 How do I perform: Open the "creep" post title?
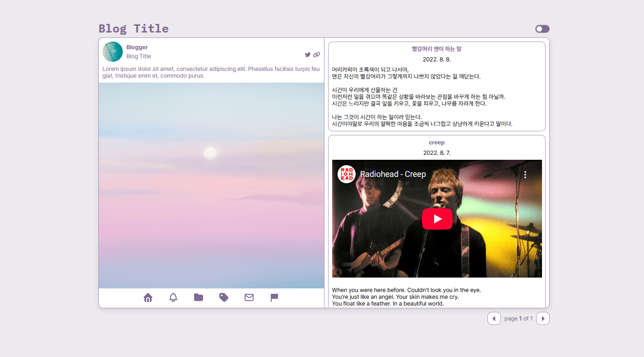(437, 143)
